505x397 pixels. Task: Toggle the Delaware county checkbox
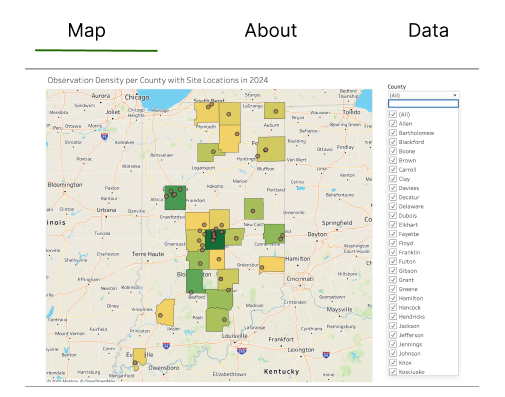pyautogui.click(x=393, y=206)
